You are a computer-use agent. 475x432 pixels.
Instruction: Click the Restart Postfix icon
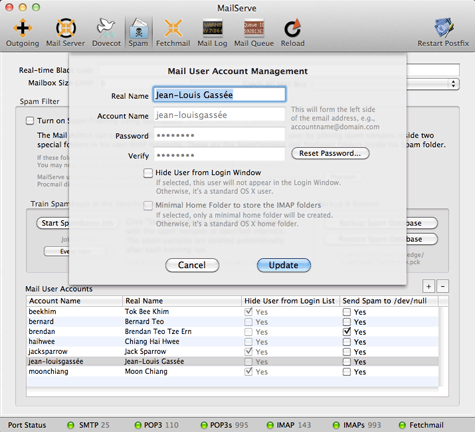(x=444, y=28)
